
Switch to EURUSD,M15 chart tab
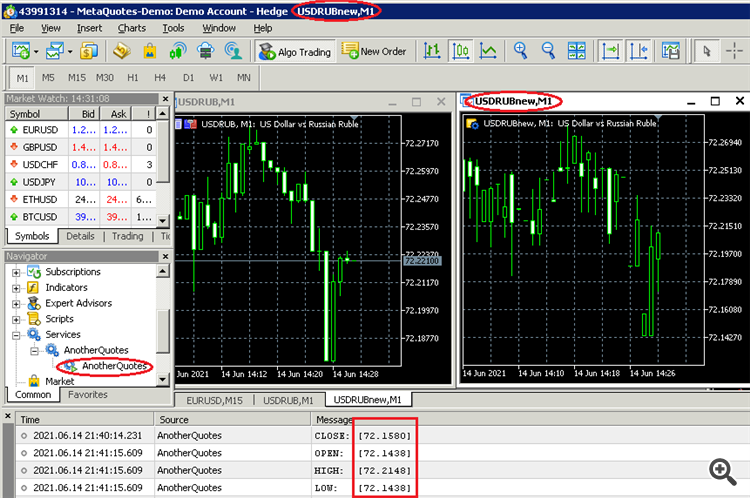click(x=214, y=400)
